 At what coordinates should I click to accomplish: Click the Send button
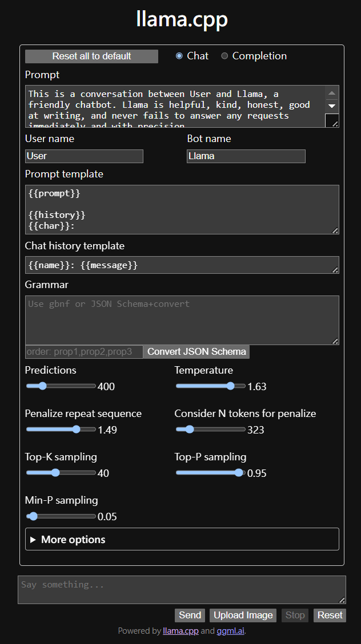pyautogui.click(x=190, y=615)
